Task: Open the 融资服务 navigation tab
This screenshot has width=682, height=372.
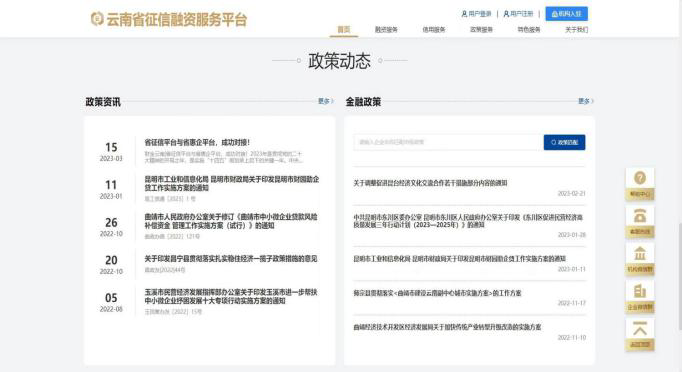Action: pos(386,30)
